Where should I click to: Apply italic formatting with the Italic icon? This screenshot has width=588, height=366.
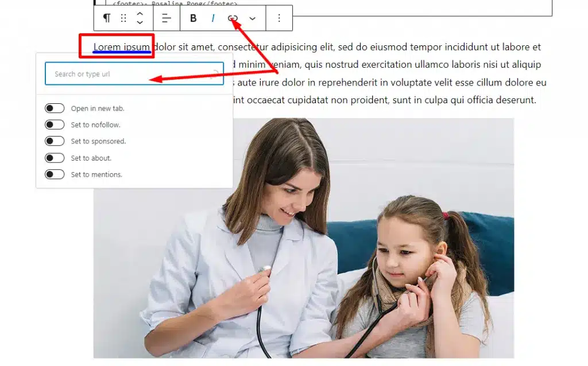[212, 18]
